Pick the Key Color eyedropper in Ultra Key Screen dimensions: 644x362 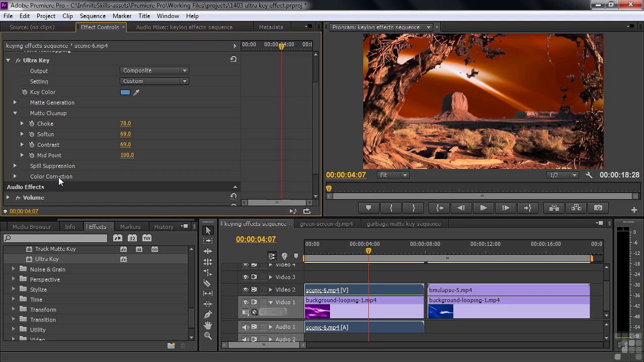point(136,92)
